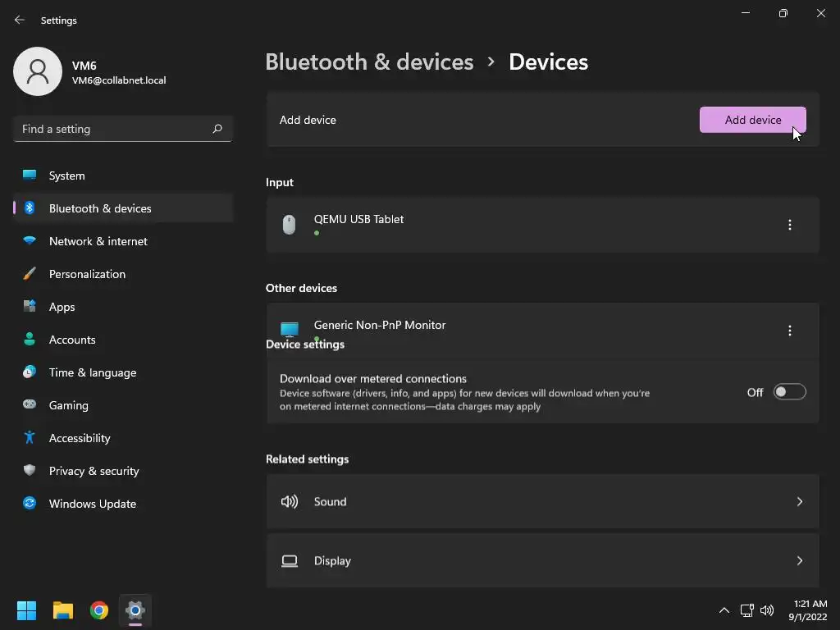Screen dimensions: 840x630
Task: Click the Gaming controller icon
Action: 30,405
